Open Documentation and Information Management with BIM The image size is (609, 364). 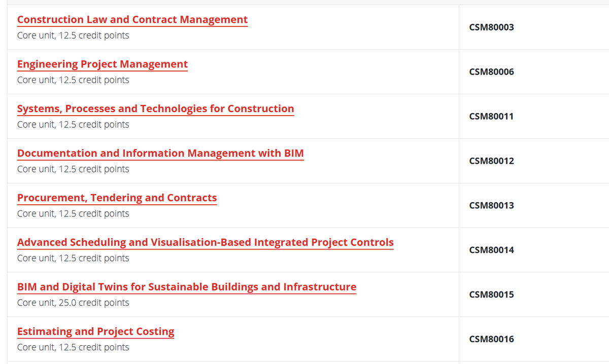coord(160,154)
